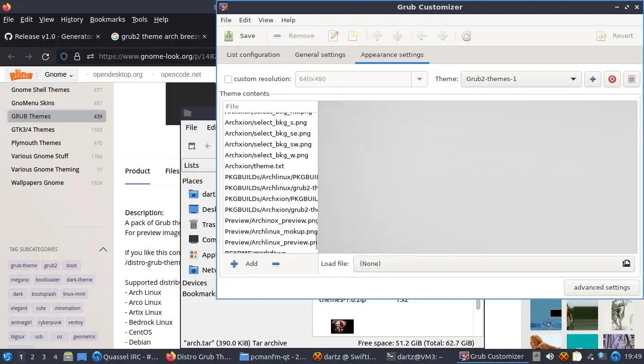Image resolution: width=644 pixels, height=364 pixels.
Task: Select Archxion/select_bkg_s.png file
Action: [x=270, y=122]
